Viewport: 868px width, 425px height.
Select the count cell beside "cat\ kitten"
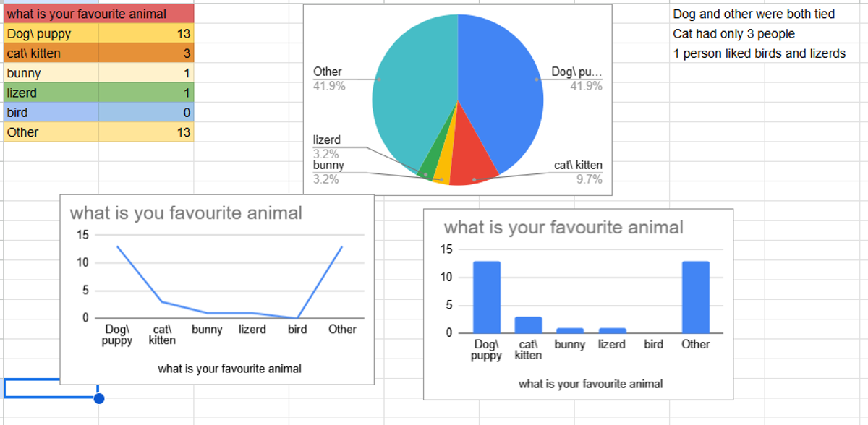click(x=146, y=53)
